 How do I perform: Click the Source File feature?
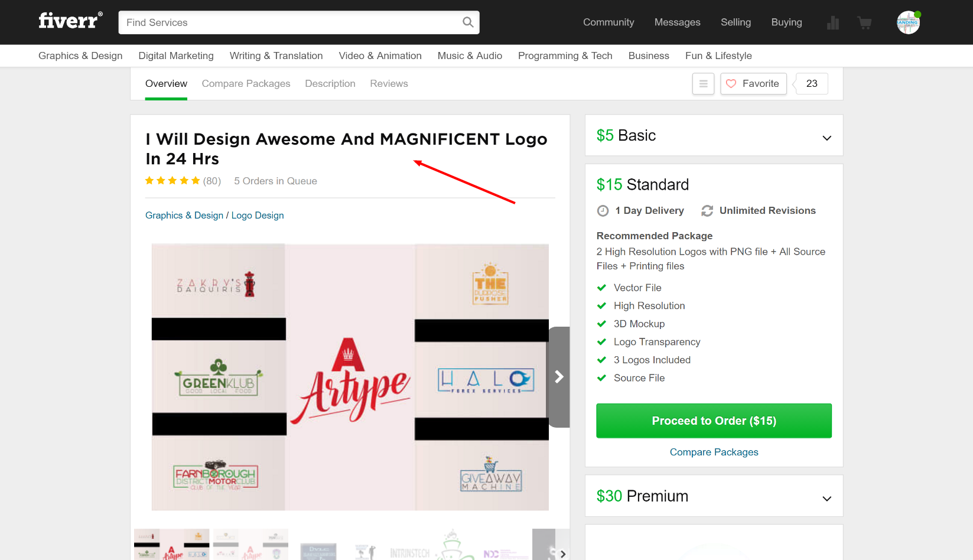tap(639, 378)
